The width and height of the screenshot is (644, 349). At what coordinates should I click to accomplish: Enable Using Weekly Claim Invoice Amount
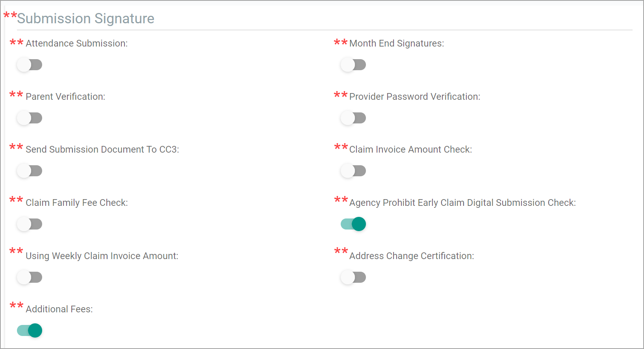[30, 277]
